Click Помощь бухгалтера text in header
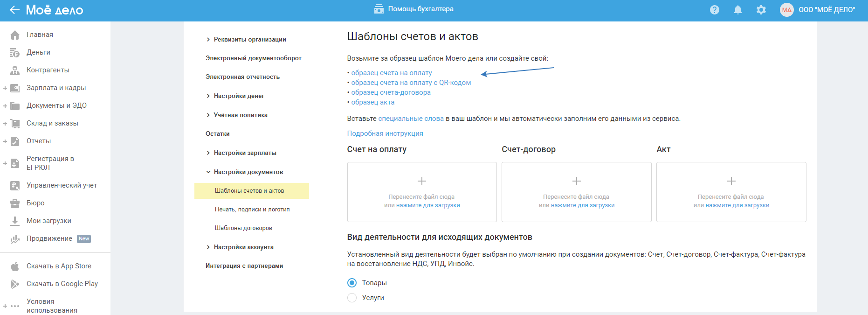868x315 pixels. (421, 9)
